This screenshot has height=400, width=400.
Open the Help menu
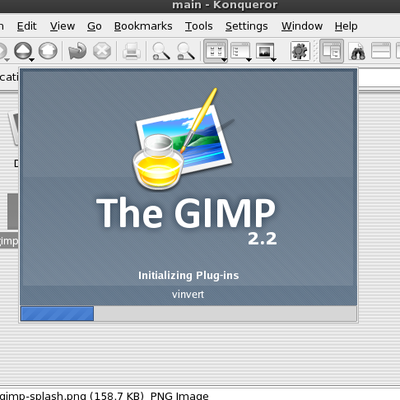346,26
